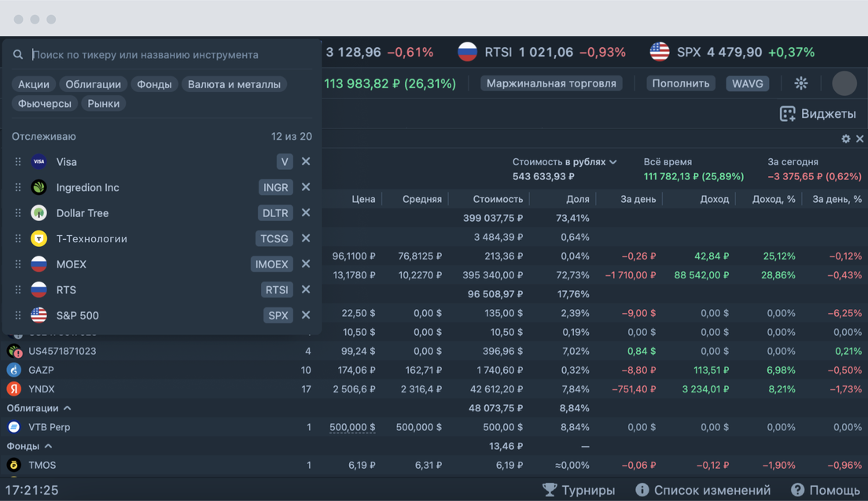The width and height of the screenshot is (868, 501).
Task: Grab the drag handle of Visa row
Action: click(x=18, y=162)
